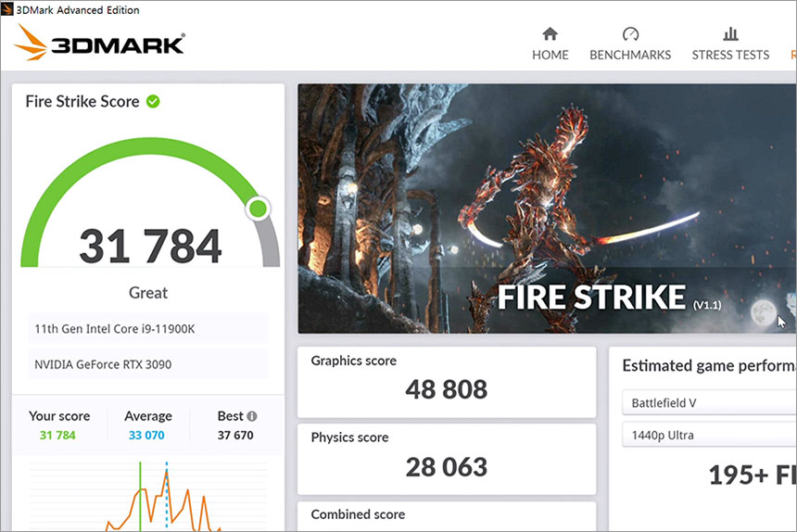This screenshot has height=532, width=797.
Task: Click the 3DMark title bar app icon
Action: click(x=7, y=9)
